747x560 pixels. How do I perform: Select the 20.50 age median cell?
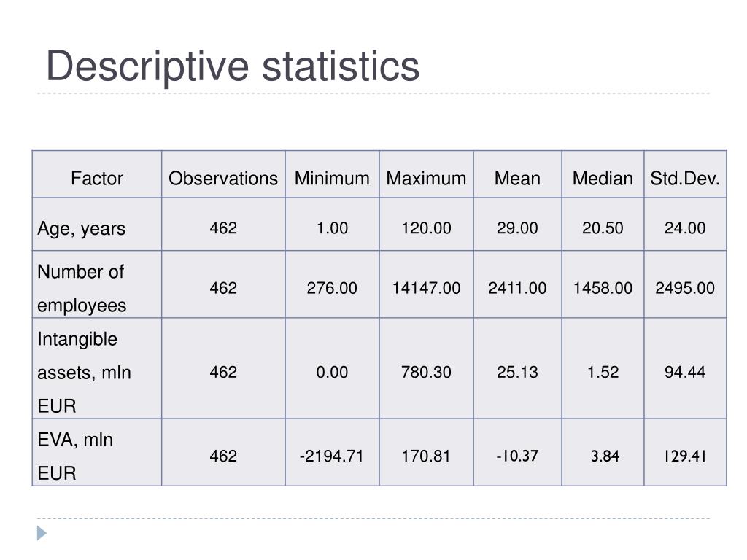point(603,228)
